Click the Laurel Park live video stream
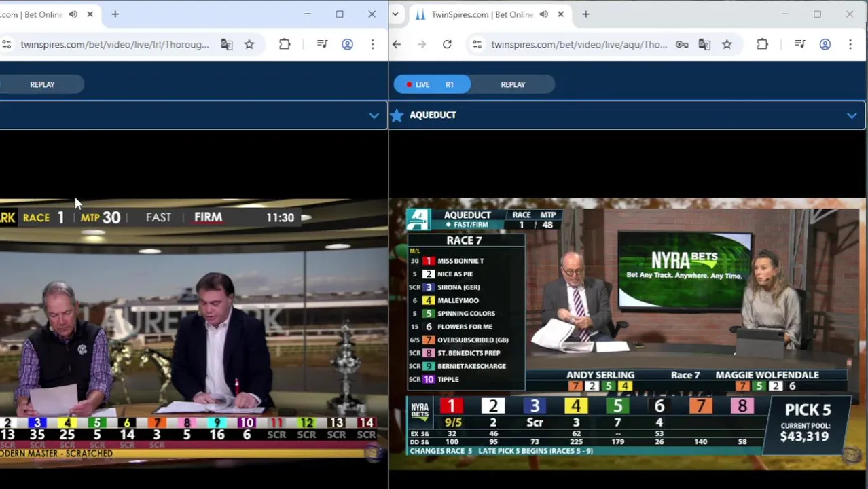 click(x=194, y=333)
